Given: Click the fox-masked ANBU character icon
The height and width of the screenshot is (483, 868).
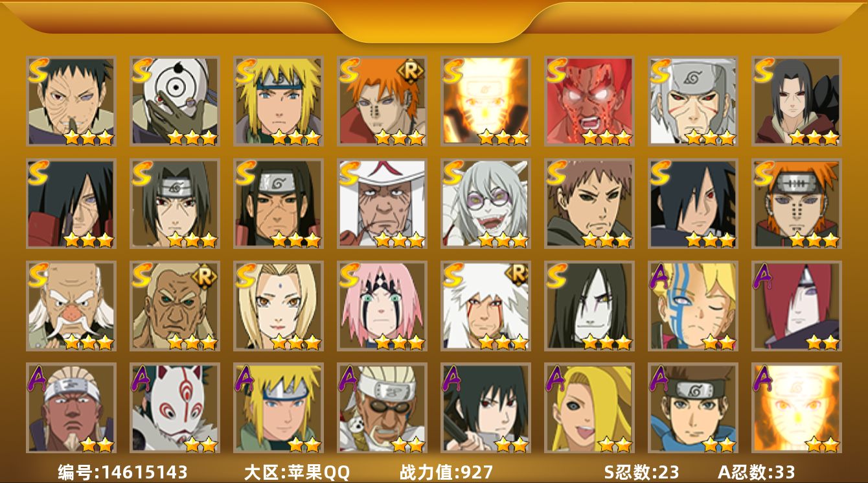Looking at the screenshot, I should 175,408.
